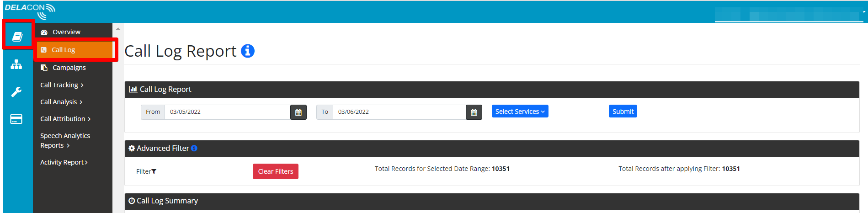Image resolution: width=868 pixels, height=213 pixels.
Task: Click the Advanced Filter info icon
Action: (x=194, y=148)
